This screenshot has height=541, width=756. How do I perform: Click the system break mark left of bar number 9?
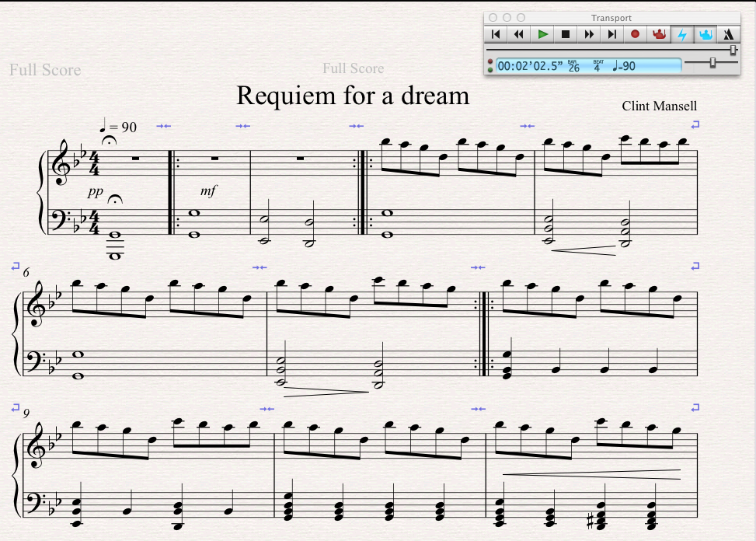pyautogui.click(x=16, y=408)
